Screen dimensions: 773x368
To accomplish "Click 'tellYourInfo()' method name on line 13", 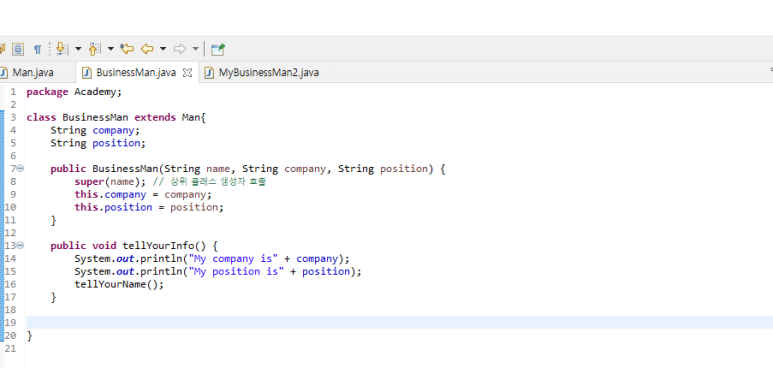I will [164, 246].
